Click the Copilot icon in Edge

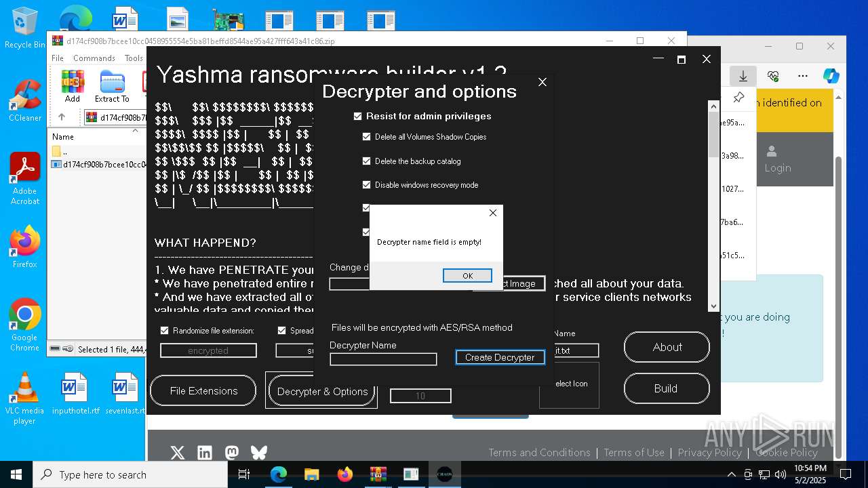coord(831,76)
